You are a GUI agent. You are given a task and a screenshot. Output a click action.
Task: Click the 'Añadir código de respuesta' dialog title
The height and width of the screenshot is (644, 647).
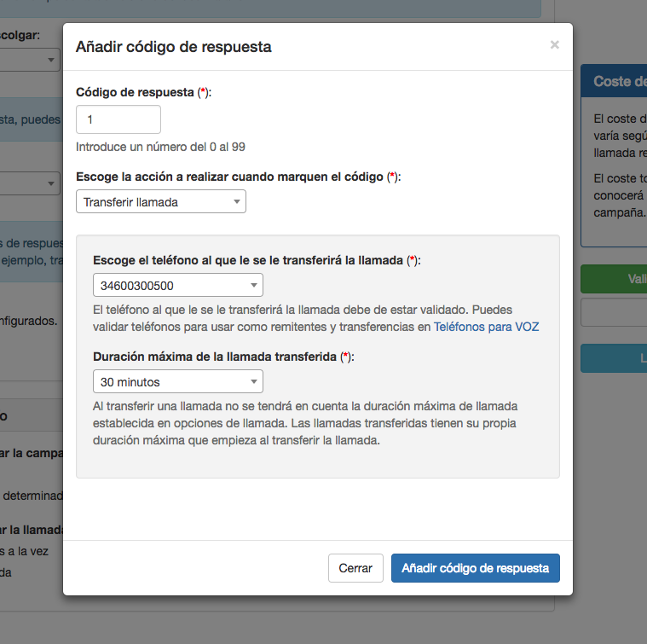tap(174, 47)
